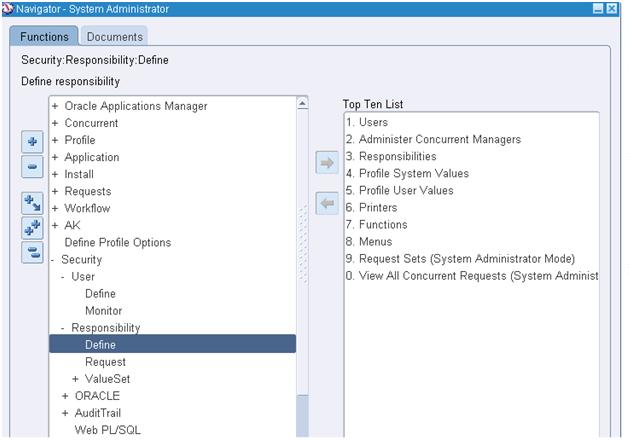The image size is (629, 440).
Task: Add to Top Ten List with right arrow
Action: [x=327, y=162]
